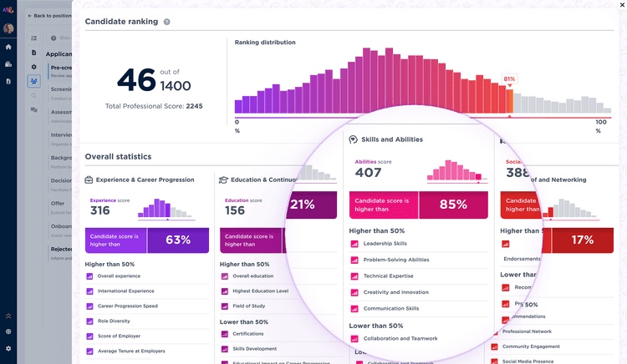
Task: Click the Skills and Abilities head icon
Action: [x=353, y=140]
